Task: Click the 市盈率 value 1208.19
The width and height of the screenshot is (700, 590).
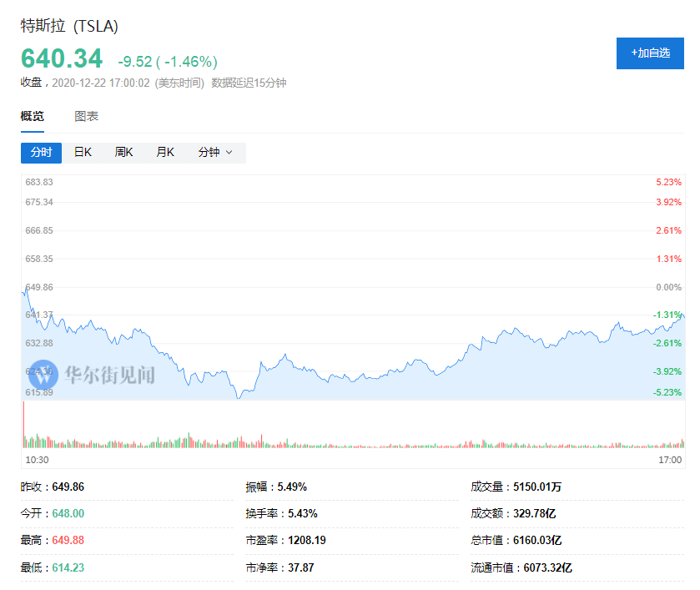Action: pos(306,540)
